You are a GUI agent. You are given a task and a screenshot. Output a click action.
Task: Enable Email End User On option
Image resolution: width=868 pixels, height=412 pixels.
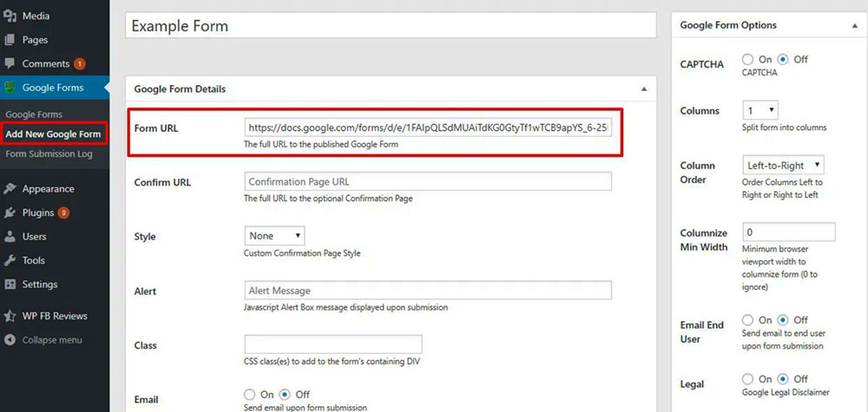pos(747,320)
